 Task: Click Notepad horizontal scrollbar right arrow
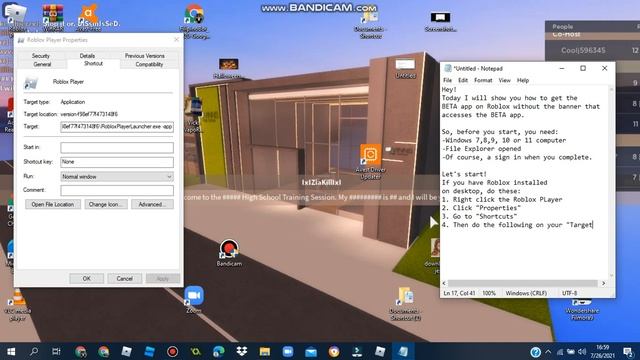604,283
